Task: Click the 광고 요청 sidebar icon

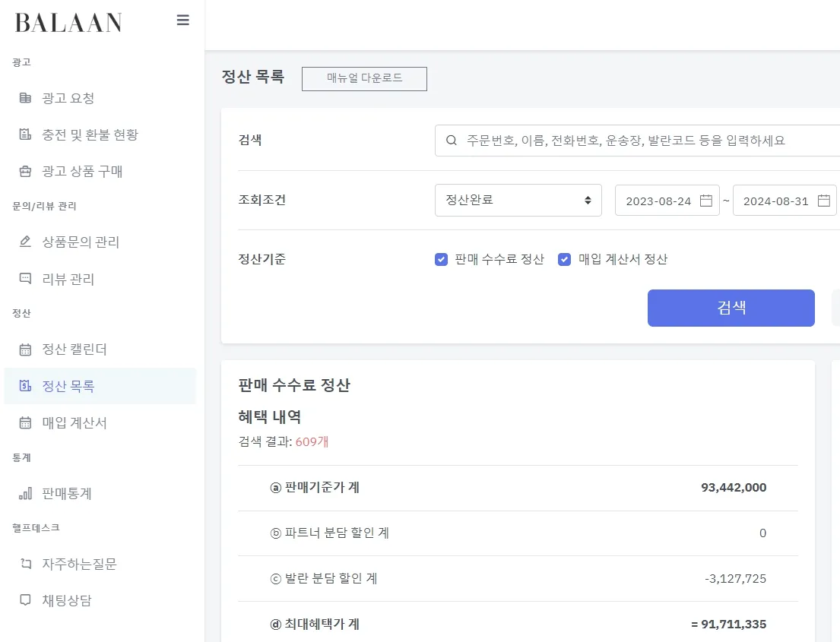Action: [25, 97]
